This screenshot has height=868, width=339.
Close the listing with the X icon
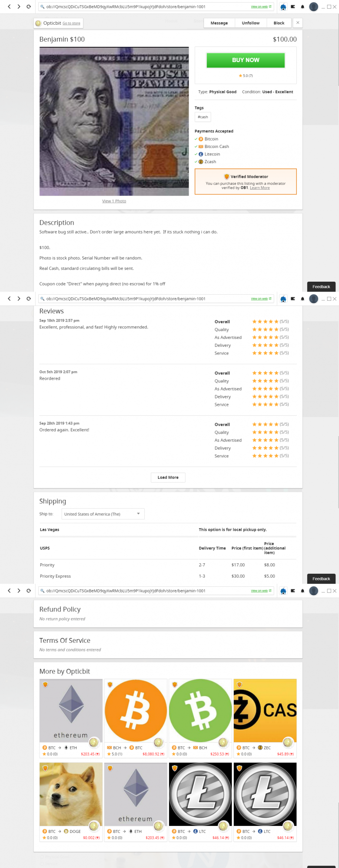(x=298, y=23)
